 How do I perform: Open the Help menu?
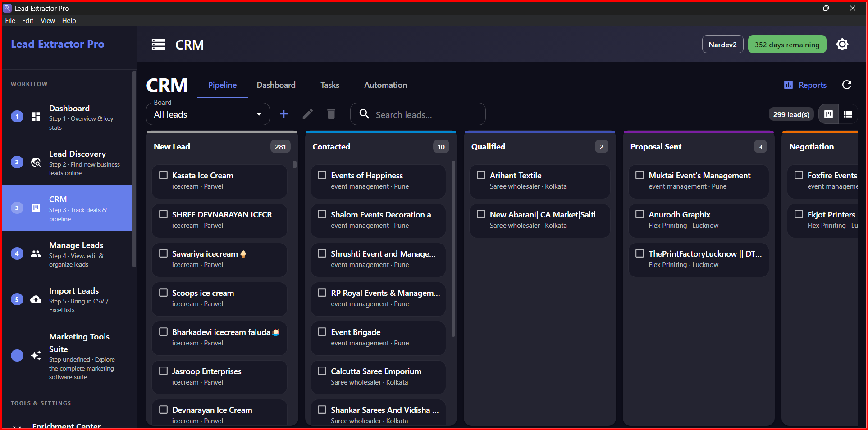tap(69, 21)
